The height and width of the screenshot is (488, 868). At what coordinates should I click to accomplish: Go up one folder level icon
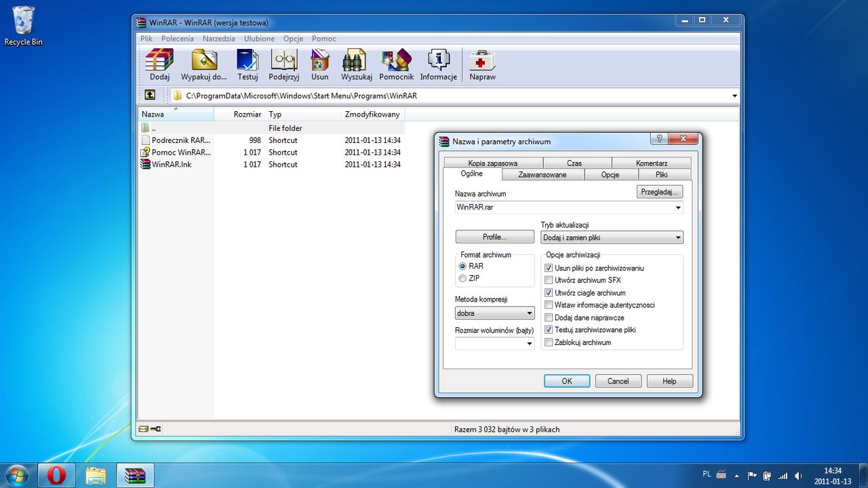pos(150,96)
